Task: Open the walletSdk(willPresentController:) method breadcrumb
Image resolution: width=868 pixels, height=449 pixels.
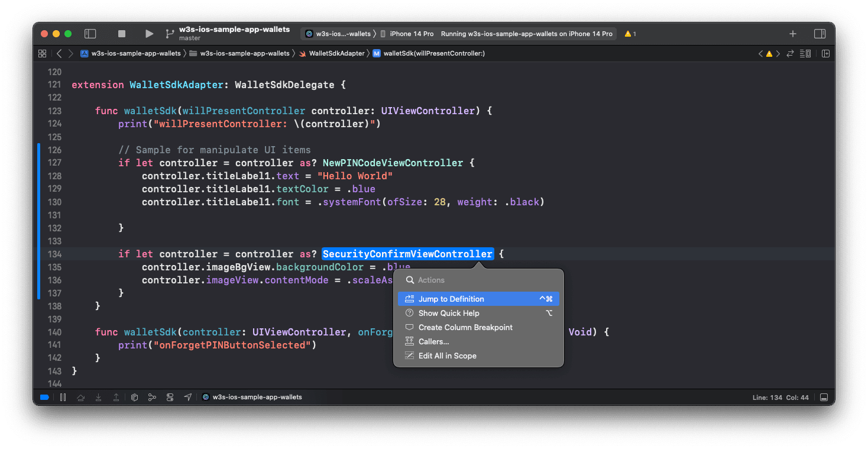Action: [429, 53]
